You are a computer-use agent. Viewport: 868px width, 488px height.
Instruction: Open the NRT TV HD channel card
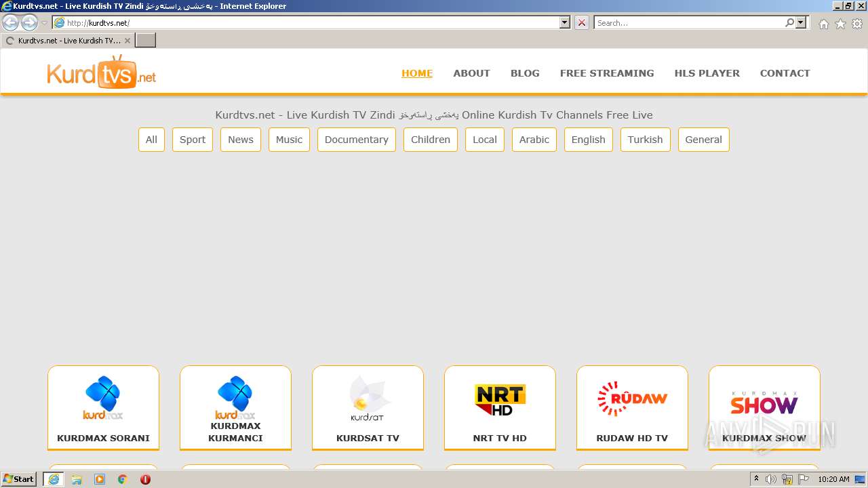click(x=500, y=408)
